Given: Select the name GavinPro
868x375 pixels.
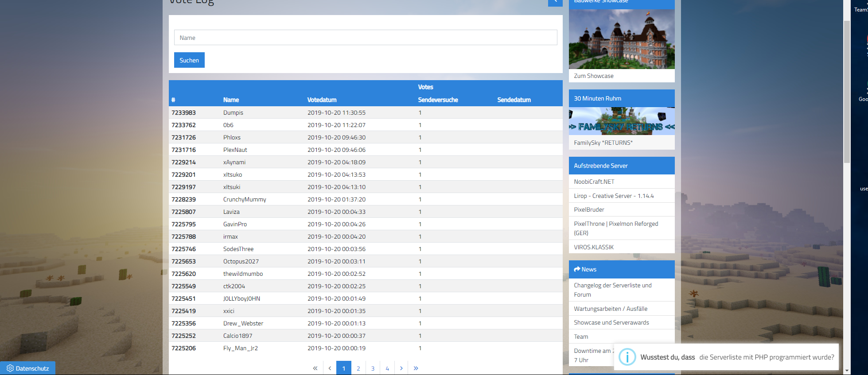Looking at the screenshot, I should coord(235,224).
